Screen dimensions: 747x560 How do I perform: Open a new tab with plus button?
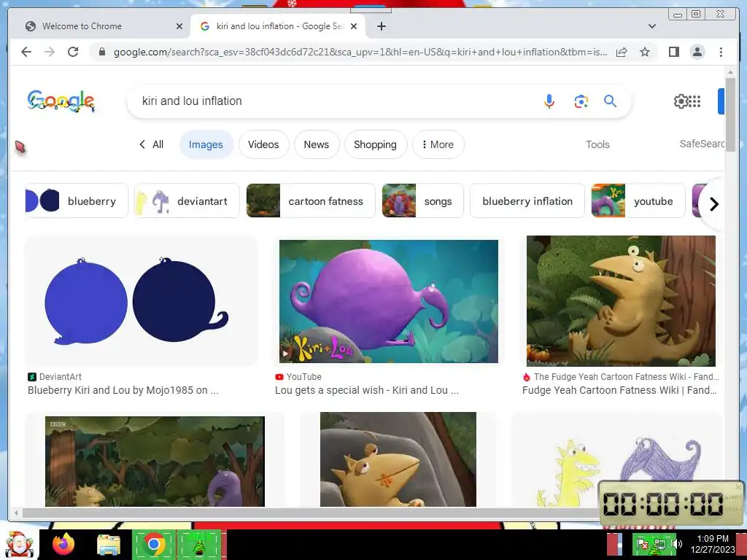381,26
